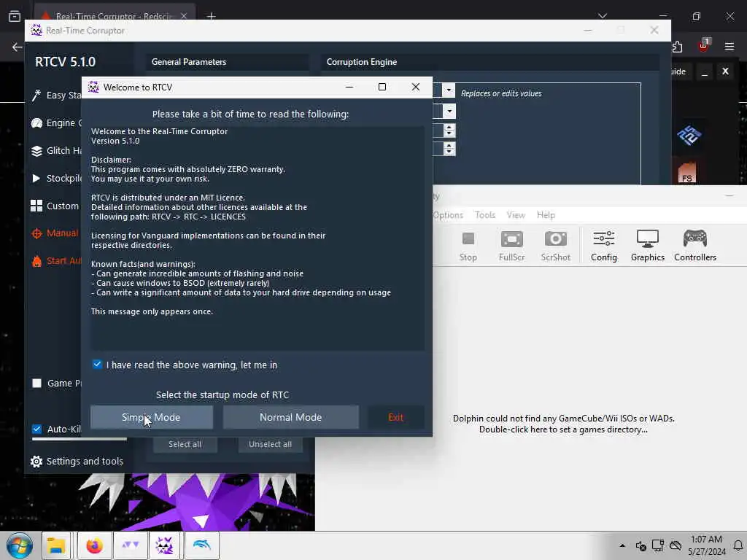Click browser back arrow
This screenshot has width=747, height=560.
click(x=18, y=47)
